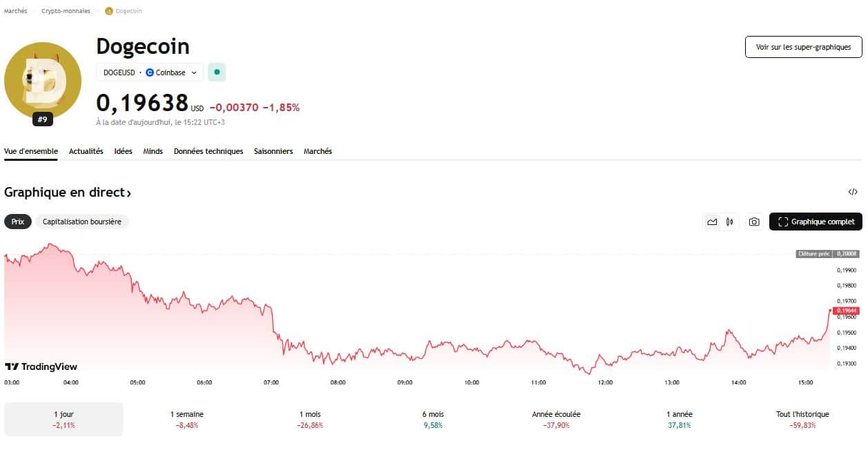Open the Graphique complet button
This screenshot has width=868, height=450.
(816, 222)
